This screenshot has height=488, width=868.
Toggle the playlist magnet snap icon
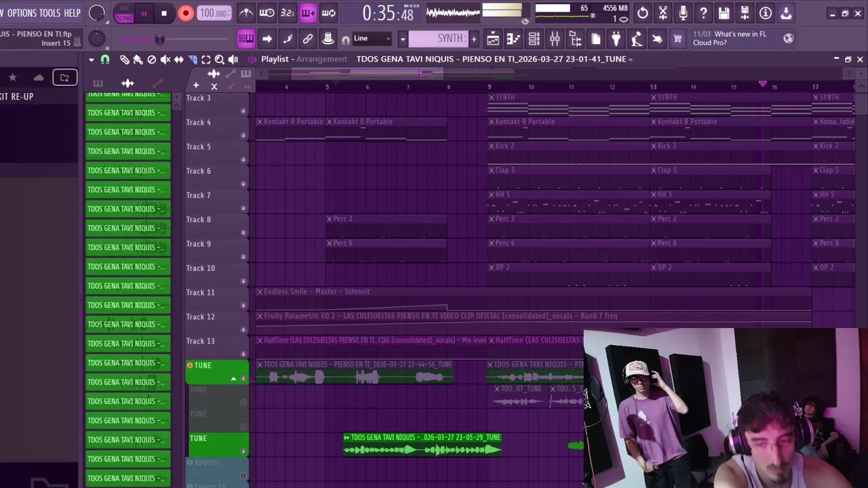coord(105,60)
